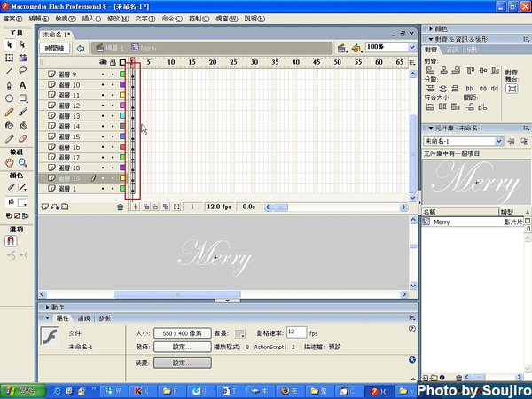Select the Pencil tool
The width and height of the screenshot is (532, 399).
click(x=9, y=112)
